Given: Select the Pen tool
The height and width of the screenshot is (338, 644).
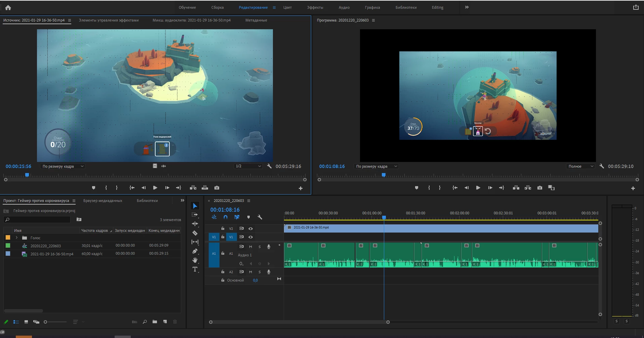Looking at the screenshot, I should (195, 251).
